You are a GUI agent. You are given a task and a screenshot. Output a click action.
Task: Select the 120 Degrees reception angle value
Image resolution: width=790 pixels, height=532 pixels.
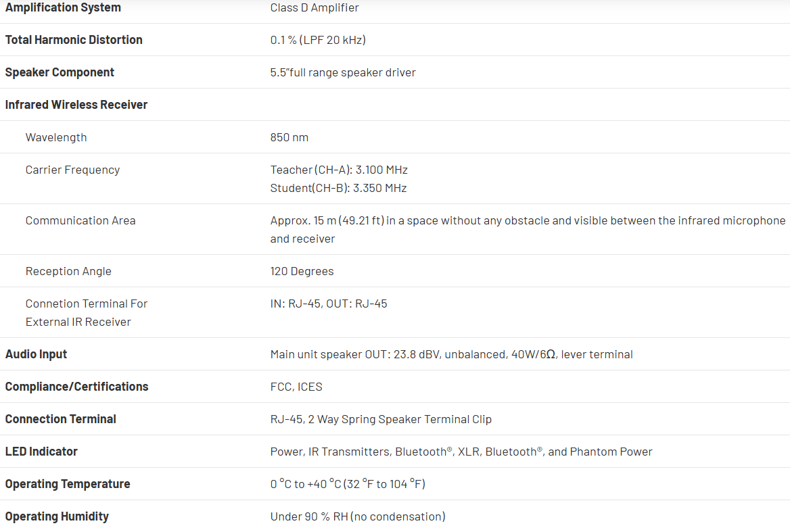[302, 271]
